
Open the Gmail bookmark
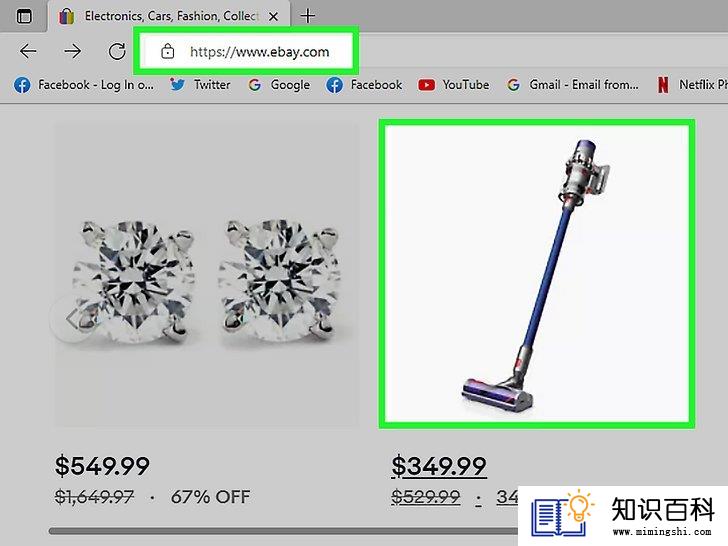pos(573,85)
